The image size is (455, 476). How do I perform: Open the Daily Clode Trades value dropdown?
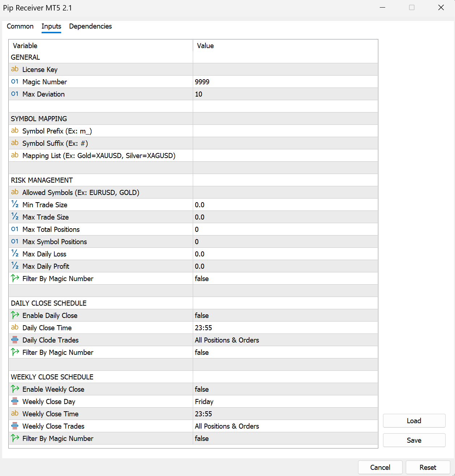click(x=285, y=340)
